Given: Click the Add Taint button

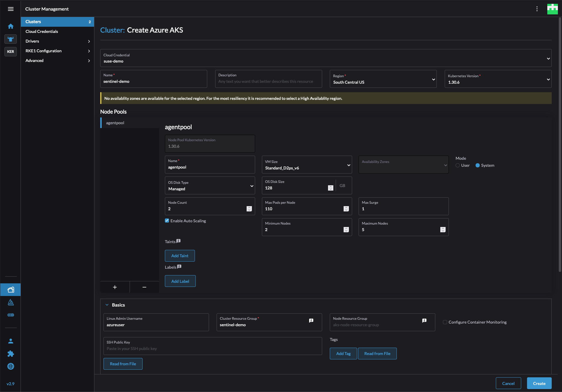Looking at the screenshot, I should [x=180, y=255].
